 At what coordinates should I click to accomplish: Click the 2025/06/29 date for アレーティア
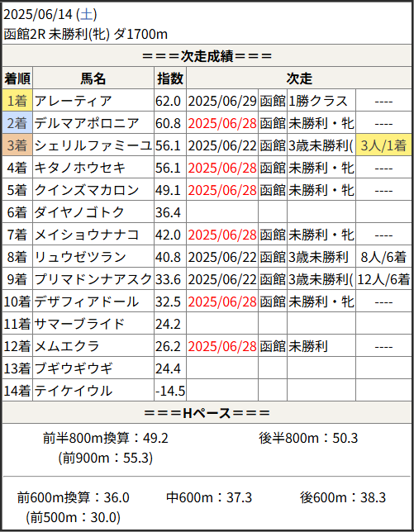(x=222, y=101)
